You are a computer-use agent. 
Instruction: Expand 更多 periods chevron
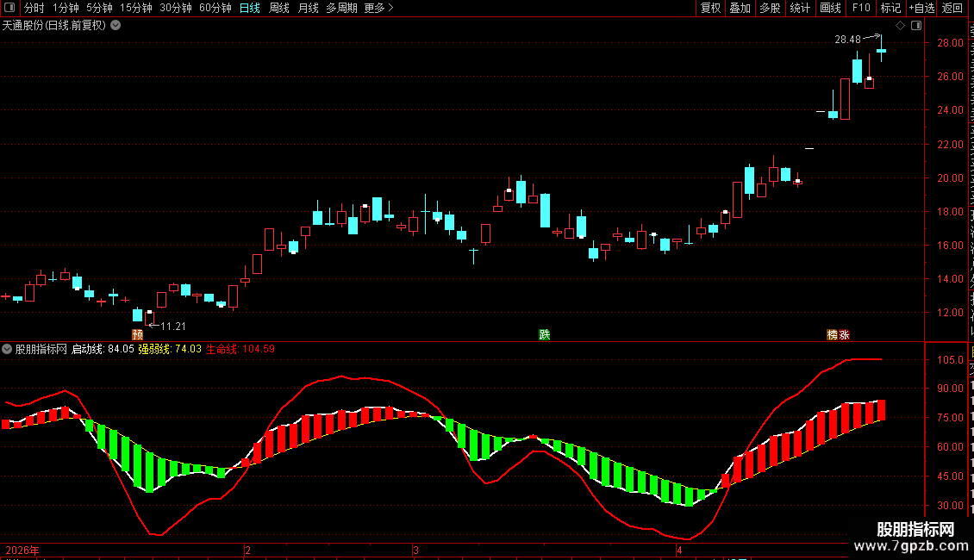[x=390, y=8]
